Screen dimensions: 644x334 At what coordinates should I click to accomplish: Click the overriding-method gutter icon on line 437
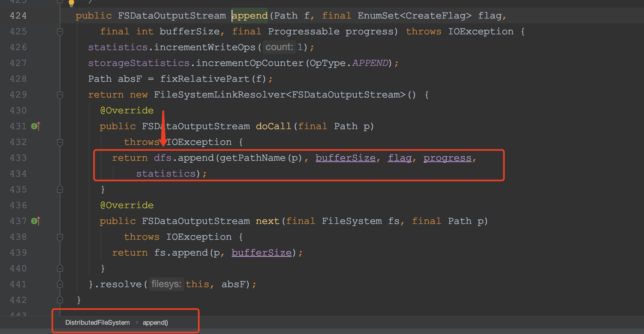tap(36, 221)
